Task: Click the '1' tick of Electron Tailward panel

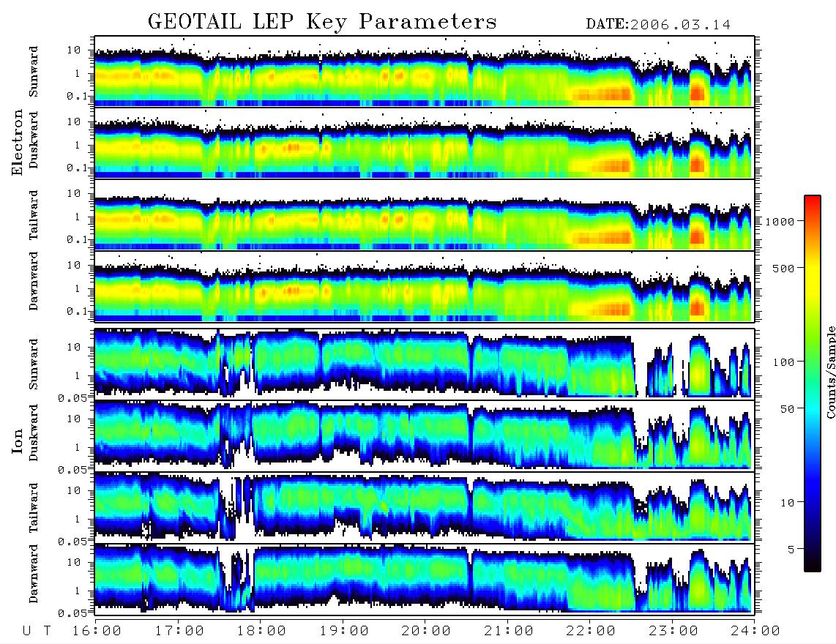Action: 78,217
